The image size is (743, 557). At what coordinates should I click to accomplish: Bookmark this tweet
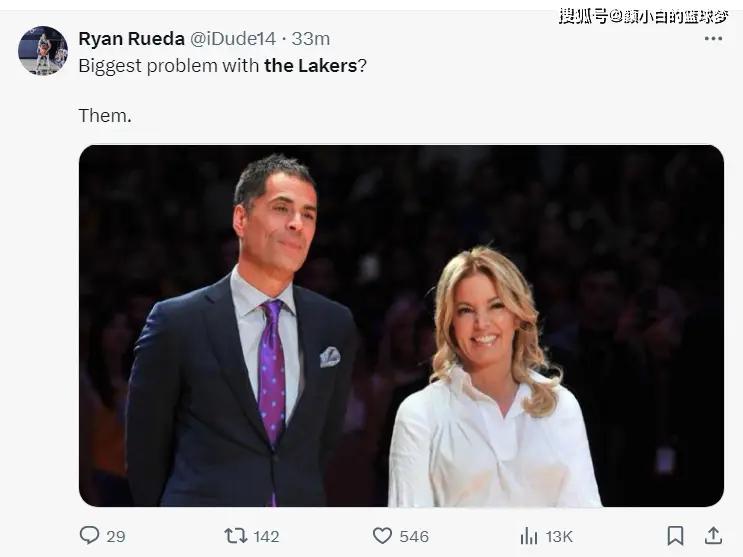pos(676,536)
